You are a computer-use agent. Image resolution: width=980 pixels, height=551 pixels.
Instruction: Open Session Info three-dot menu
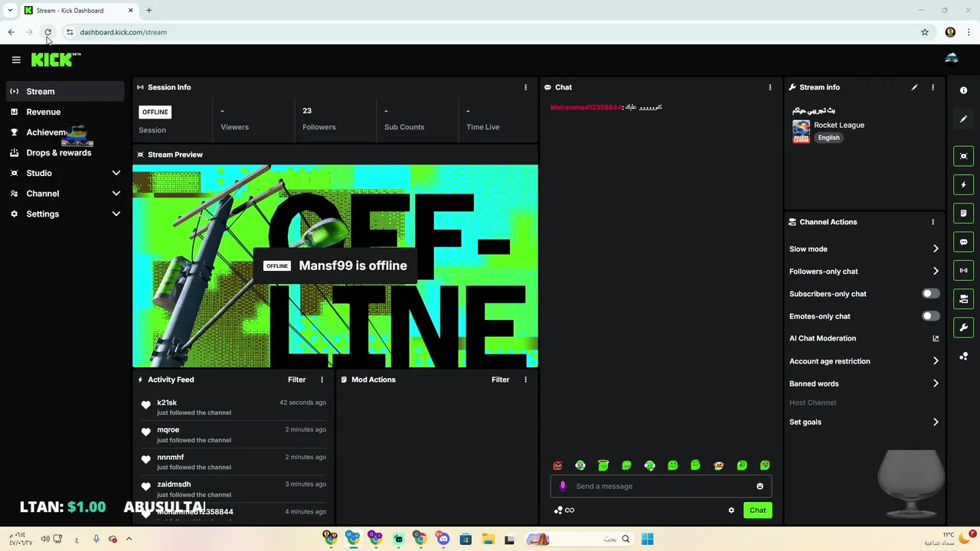pyautogui.click(x=525, y=87)
